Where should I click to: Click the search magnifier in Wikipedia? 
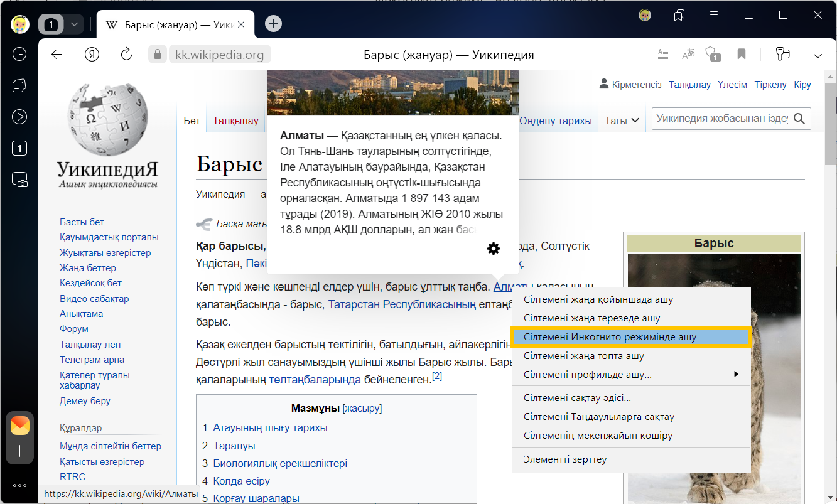coord(799,119)
